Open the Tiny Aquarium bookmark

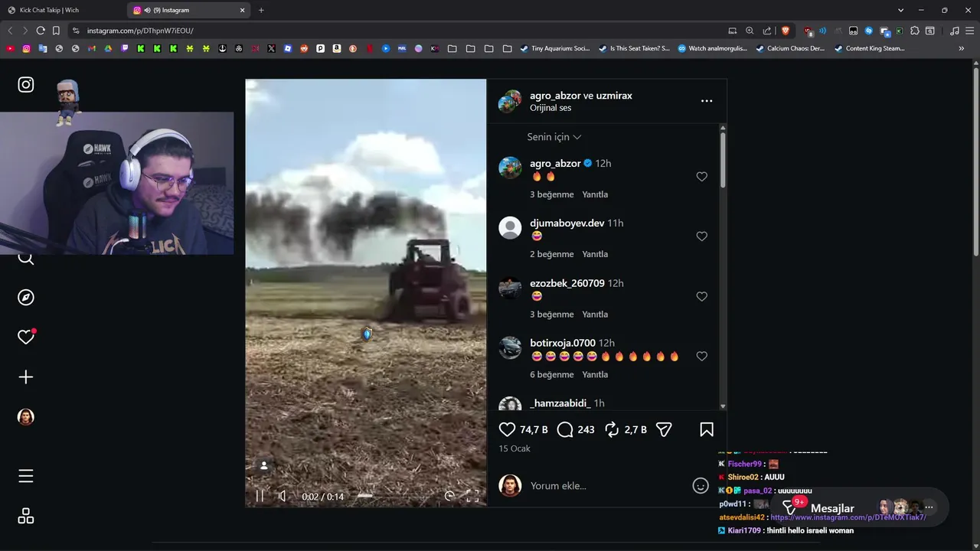click(x=555, y=48)
